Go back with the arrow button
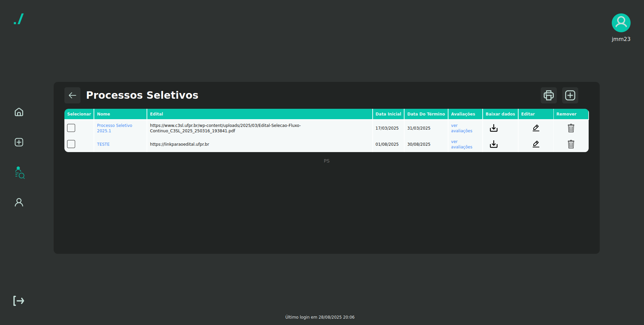The width and height of the screenshot is (644, 325). [x=72, y=95]
